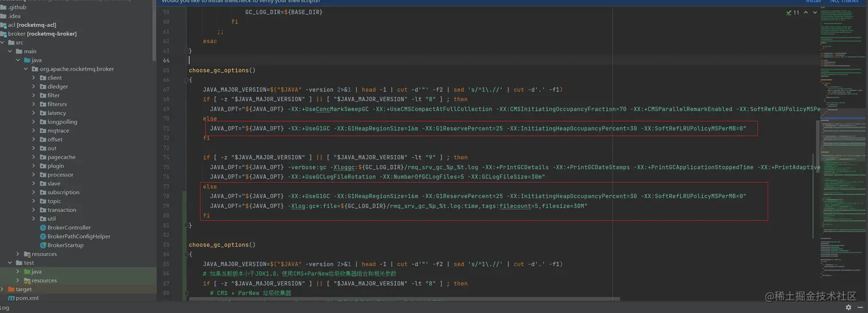Toggle fold marker at line 66 opening brace
The image size is (868, 313).
point(185,80)
